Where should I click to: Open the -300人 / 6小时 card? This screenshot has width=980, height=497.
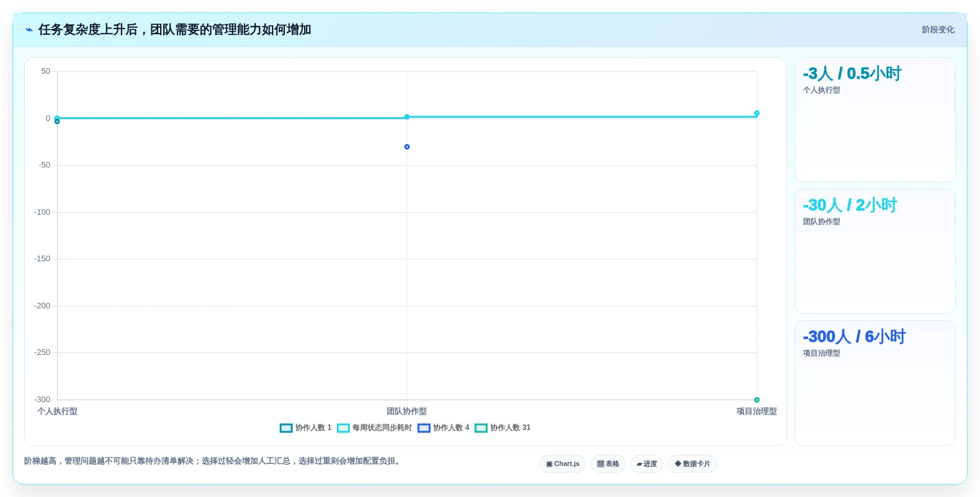875,383
